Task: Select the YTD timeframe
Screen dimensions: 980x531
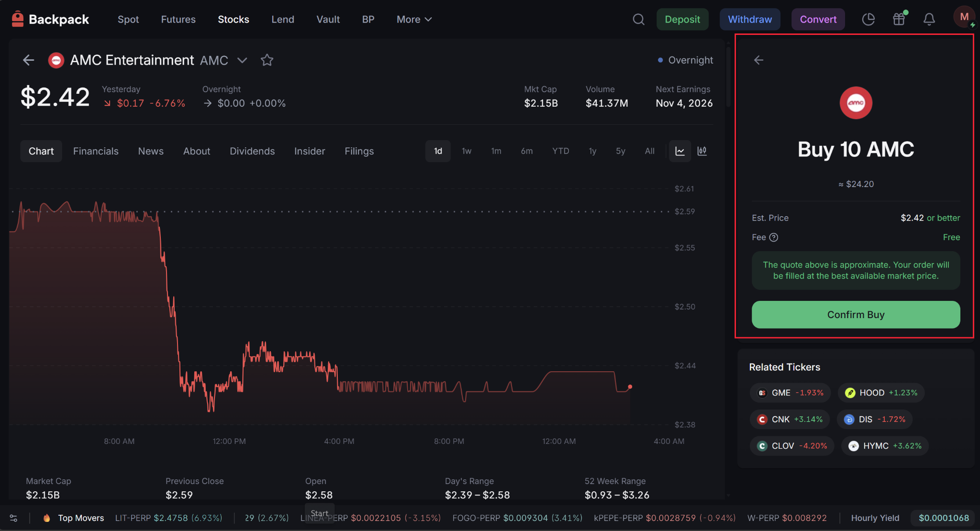Action: [x=561, y=151]
